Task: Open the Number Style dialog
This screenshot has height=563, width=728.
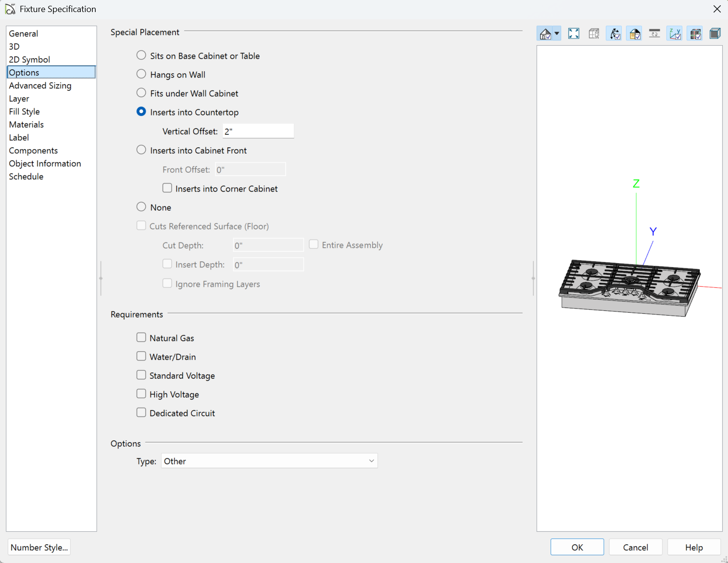Action: [x=39, y=547]
